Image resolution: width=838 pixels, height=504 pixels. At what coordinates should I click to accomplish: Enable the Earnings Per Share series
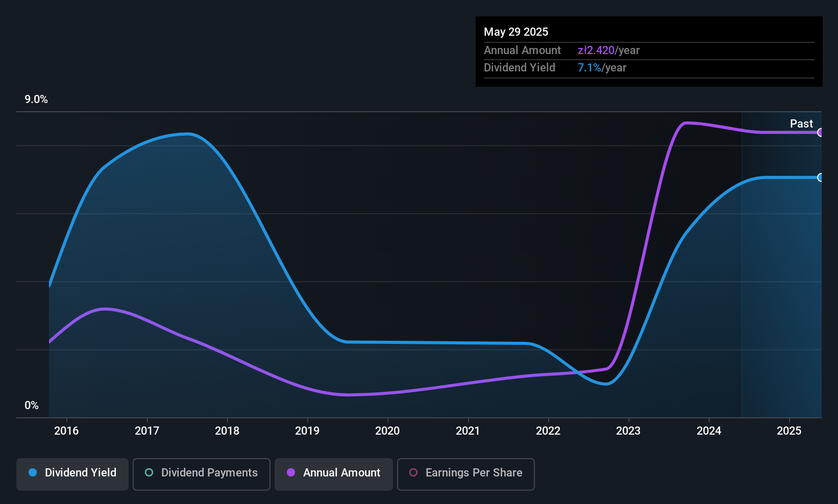pos(466,474)
